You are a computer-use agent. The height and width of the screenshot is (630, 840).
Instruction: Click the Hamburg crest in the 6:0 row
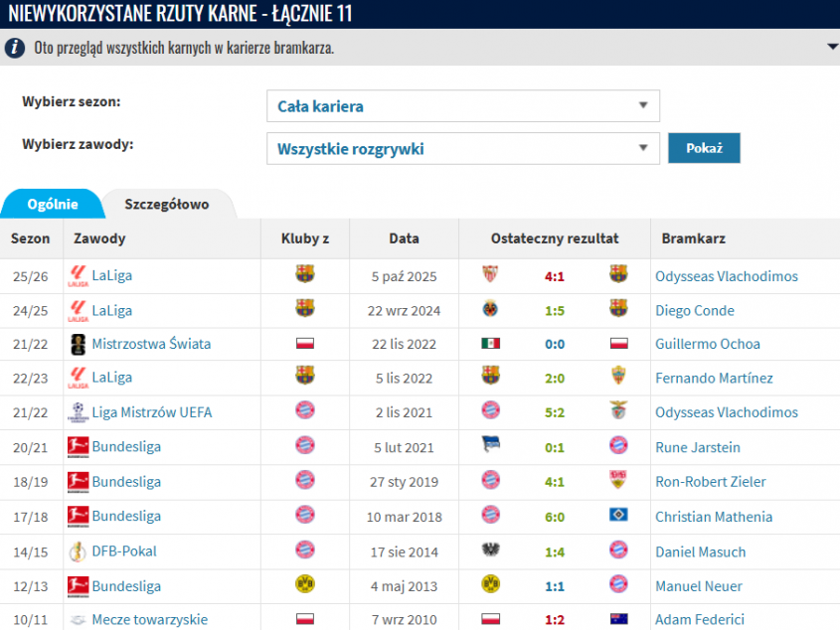point(618,516)
